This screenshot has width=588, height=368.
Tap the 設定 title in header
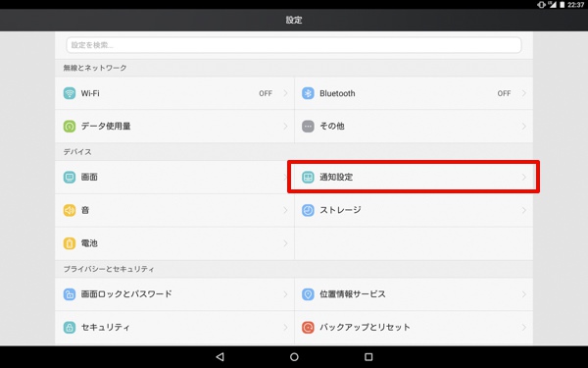tap(294, 20)
